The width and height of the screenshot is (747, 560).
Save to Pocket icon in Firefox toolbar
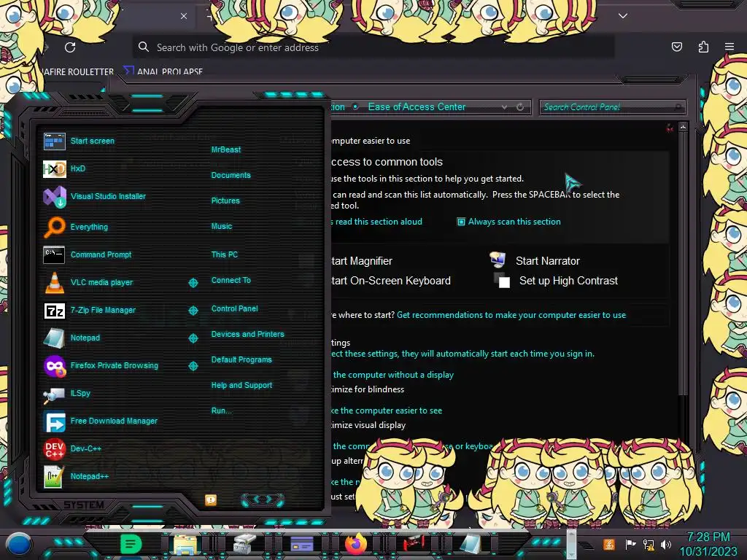click(x=676, y=47)
